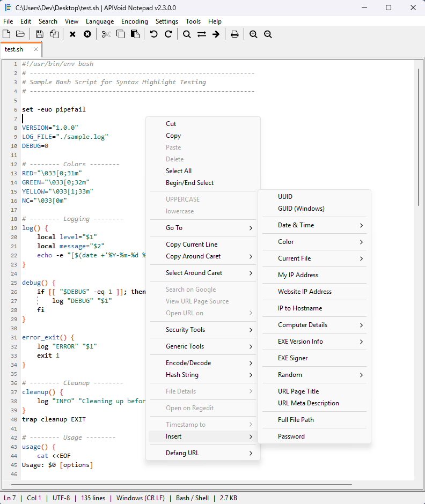Open the Edit menu

coord(25,21)
